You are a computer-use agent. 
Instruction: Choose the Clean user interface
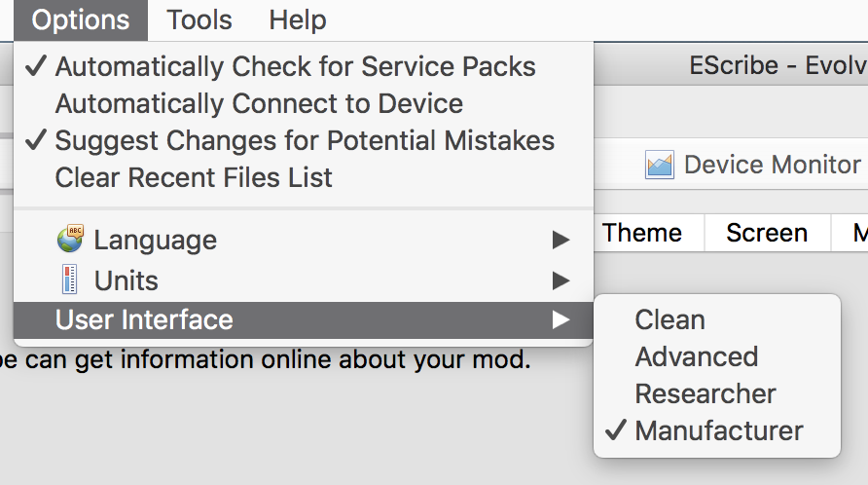click(x=669, y=319)
